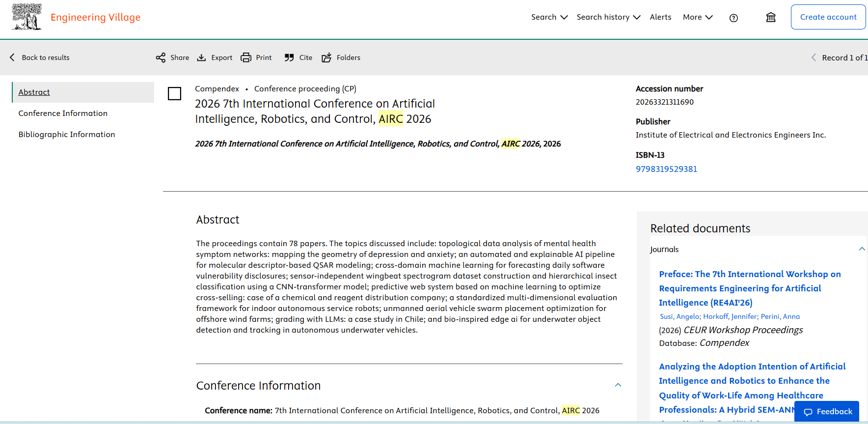Click the Folders icon
868x424 pixels.
point(326,57)
